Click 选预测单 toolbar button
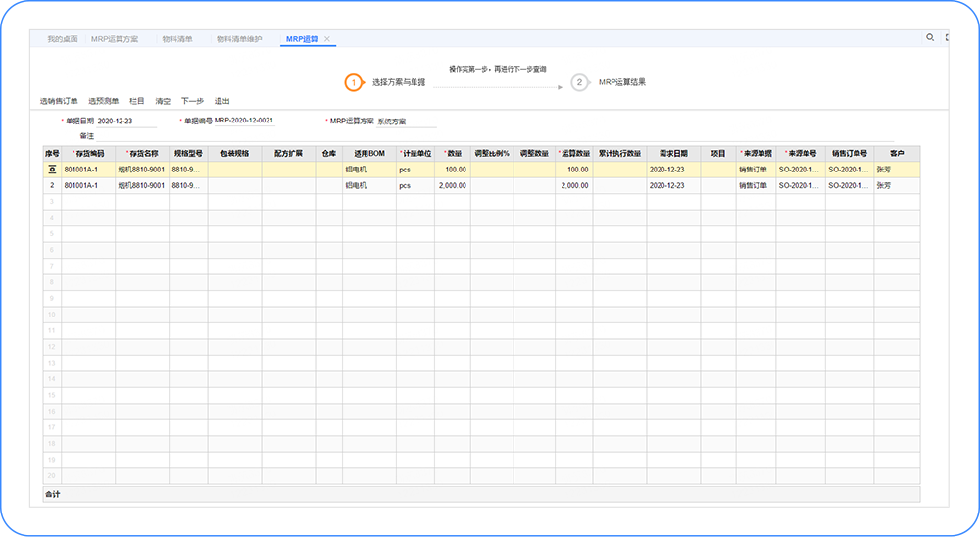This screenshot has height=537, width=980. (x=103, y=101)
